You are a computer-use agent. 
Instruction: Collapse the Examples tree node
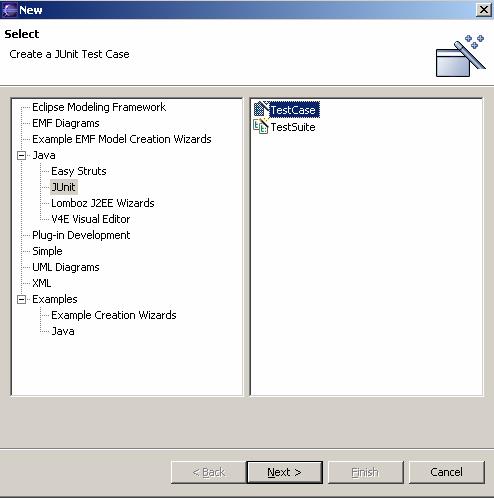point(21,299)
